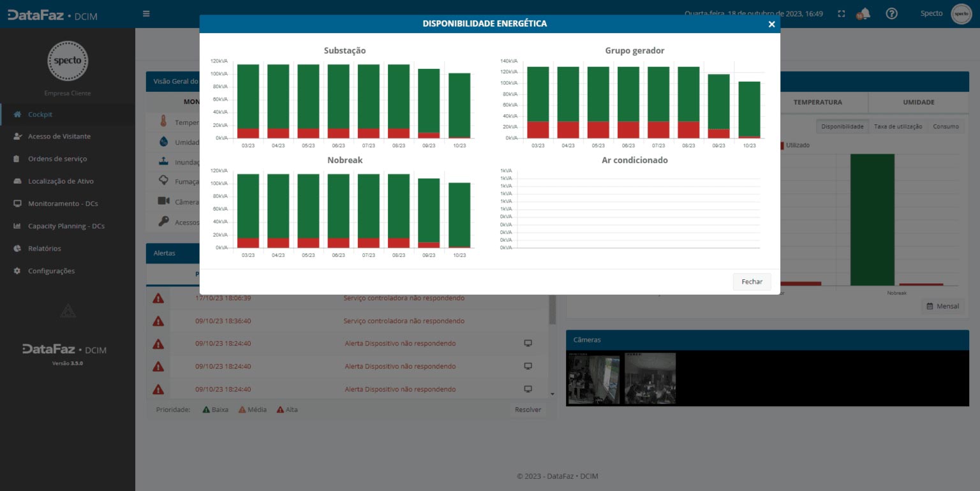Select the TEMPERATURA tab
Viewport: 980px width, 491px height.
click(x=817, y=102)
